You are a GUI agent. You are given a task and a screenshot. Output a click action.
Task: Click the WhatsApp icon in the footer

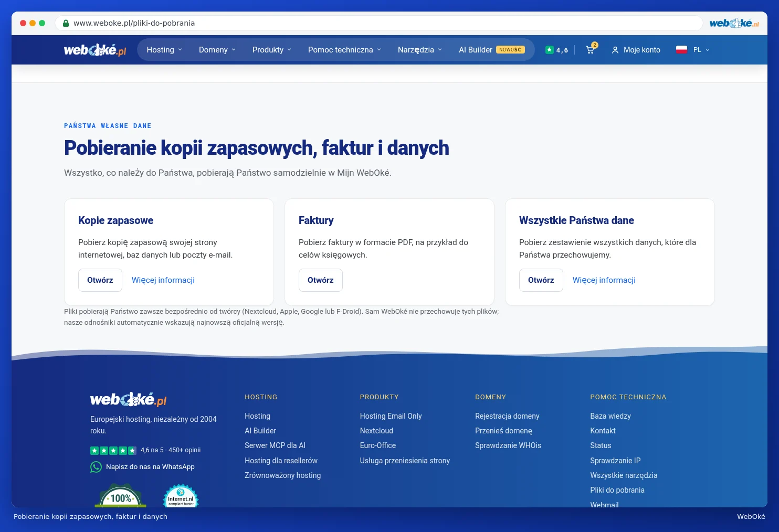(x=96, y=467)
